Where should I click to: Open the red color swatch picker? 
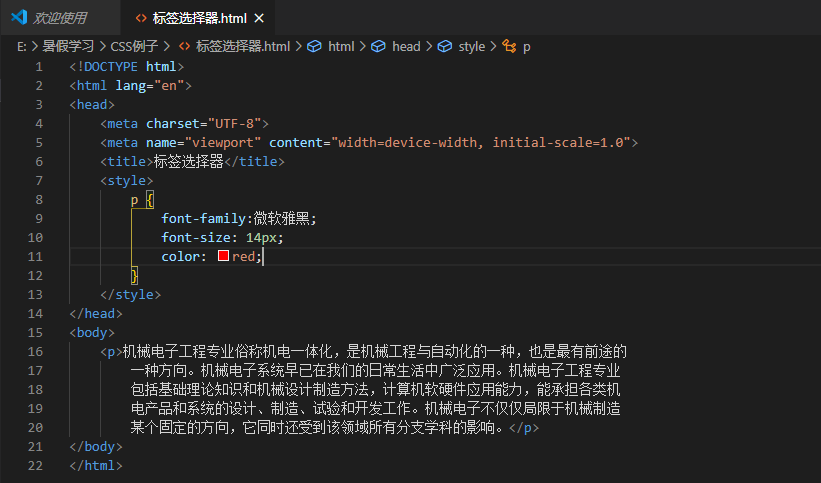224,256
